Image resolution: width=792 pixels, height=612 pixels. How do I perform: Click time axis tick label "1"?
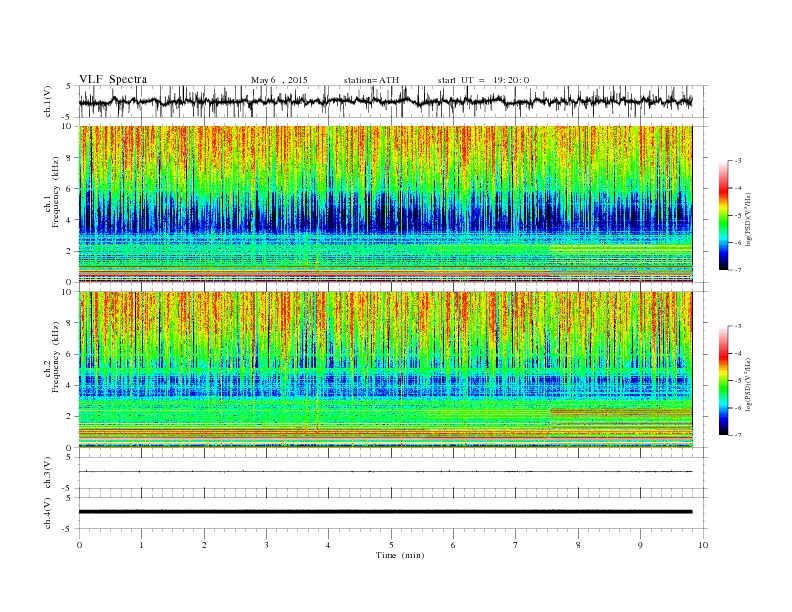(x=141, y=545)
